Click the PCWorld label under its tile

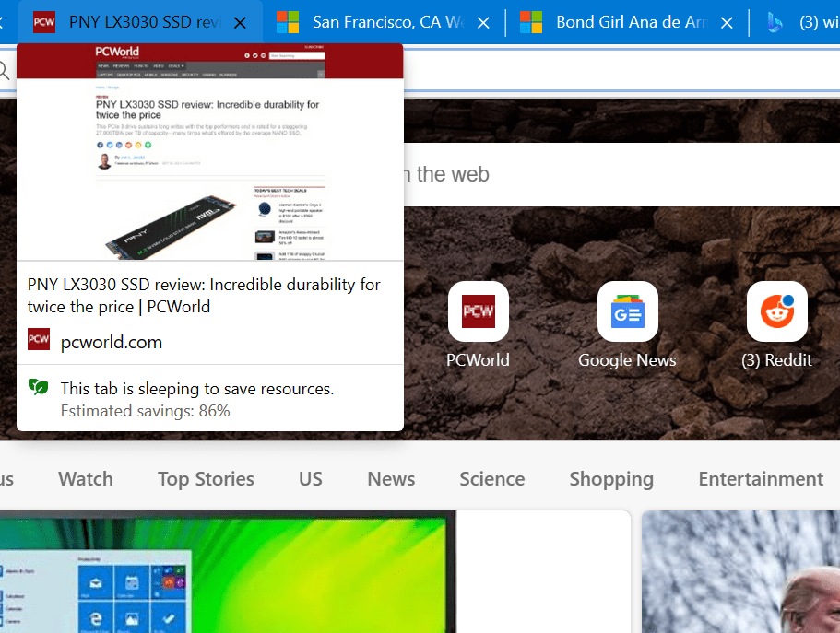pos(478,360)
